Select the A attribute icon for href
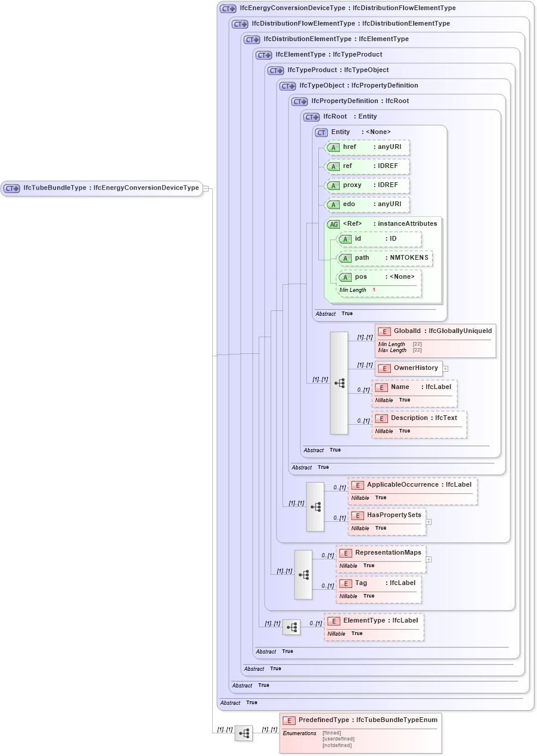 [334, 147]
